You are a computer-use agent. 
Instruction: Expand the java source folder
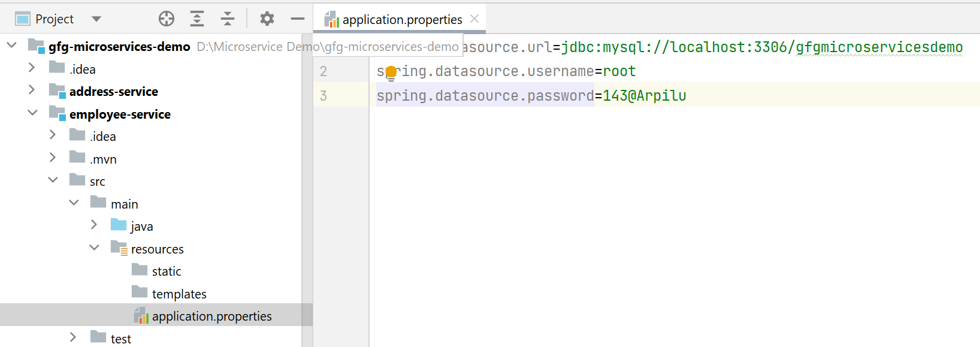click(94, 225)
